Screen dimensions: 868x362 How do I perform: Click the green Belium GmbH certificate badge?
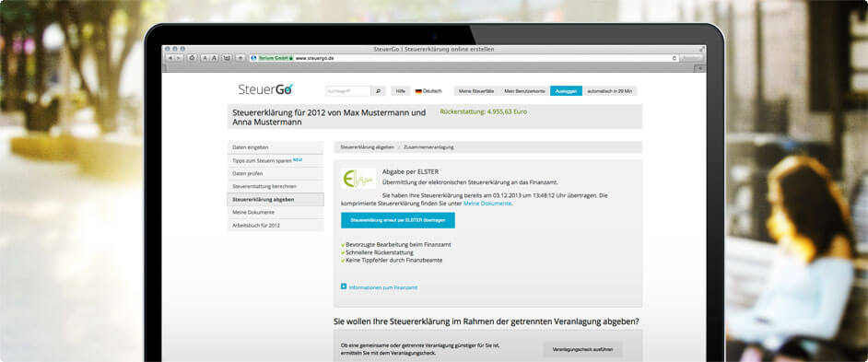pos(276,57)
